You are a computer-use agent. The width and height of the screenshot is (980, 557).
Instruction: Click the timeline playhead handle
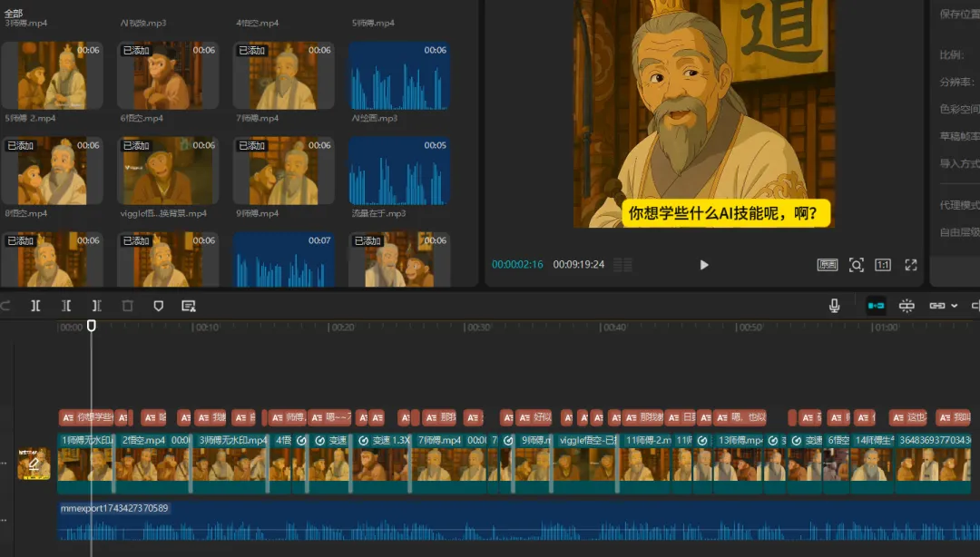click(92, 326)
